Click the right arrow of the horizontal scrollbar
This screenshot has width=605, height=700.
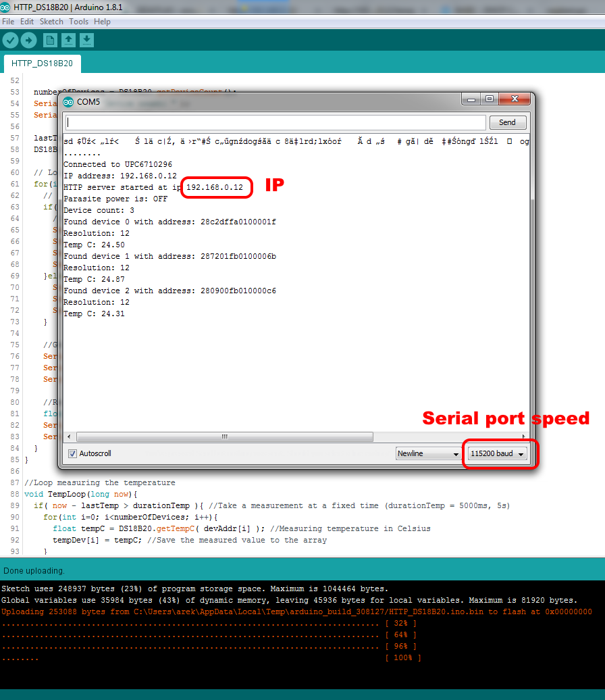pos(523,436)
